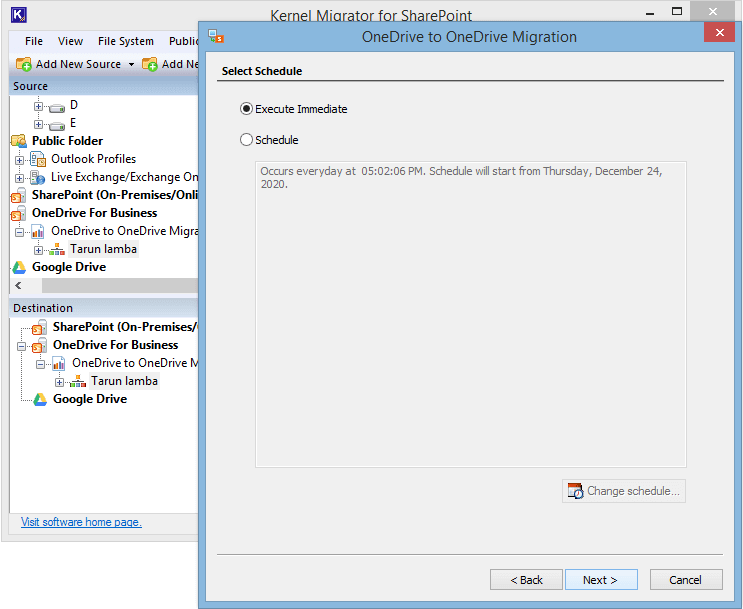This screenshot has width=743, height=609.
Task: Open the Change schedule... dialog
Action: tap(624, 491)
